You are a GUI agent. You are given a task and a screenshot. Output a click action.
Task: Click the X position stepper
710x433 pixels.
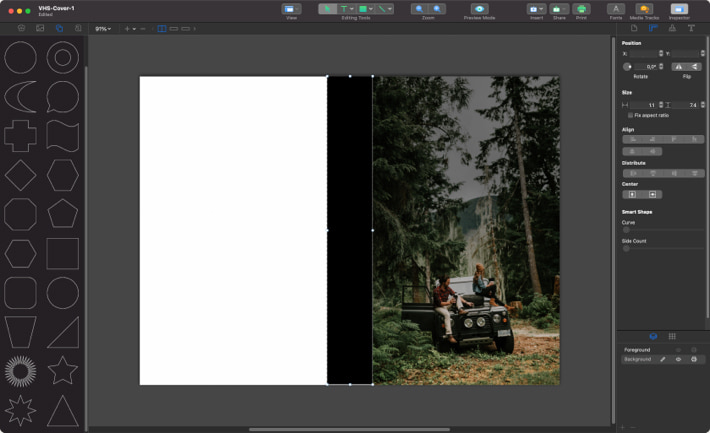pos(661,53)
